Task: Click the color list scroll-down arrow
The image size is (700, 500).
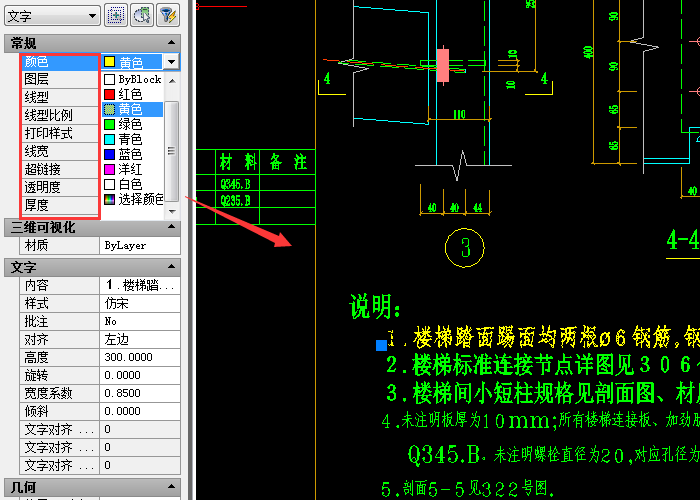Action: [172, 211]
